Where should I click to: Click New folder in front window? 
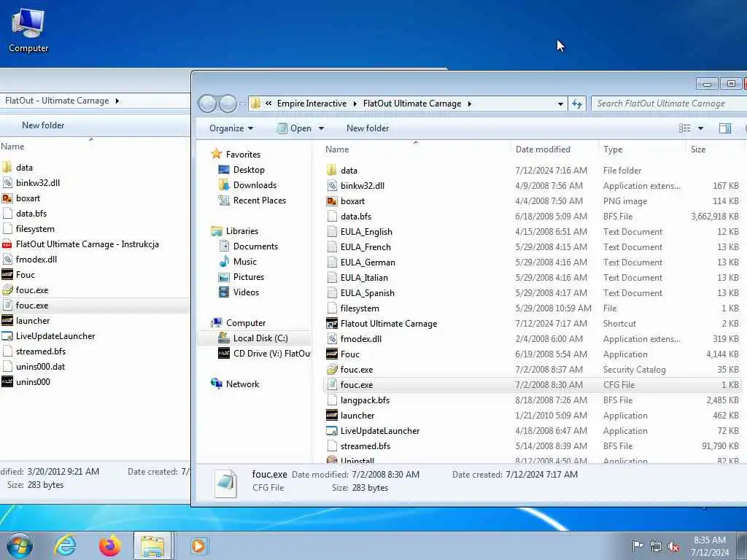(x=368, y=128)
